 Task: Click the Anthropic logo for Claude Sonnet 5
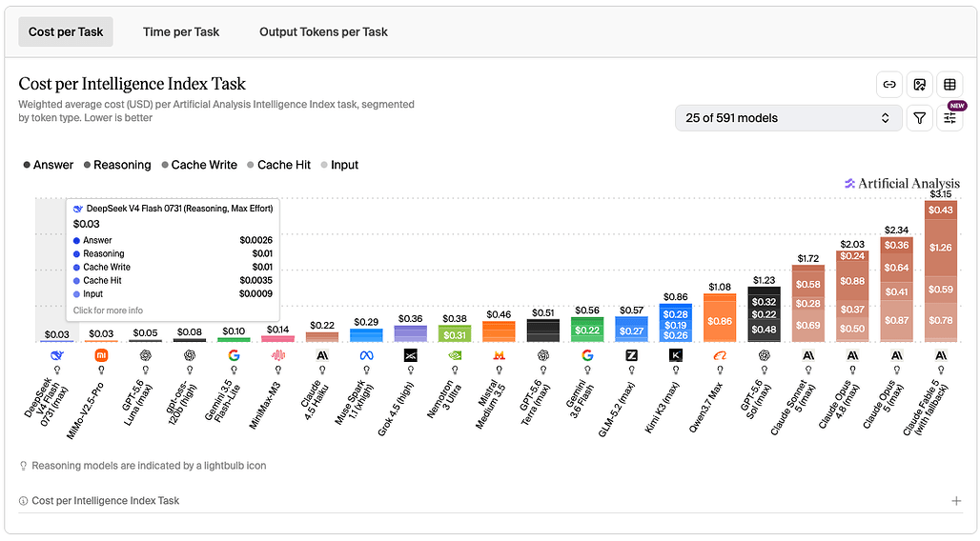[808, 355]
